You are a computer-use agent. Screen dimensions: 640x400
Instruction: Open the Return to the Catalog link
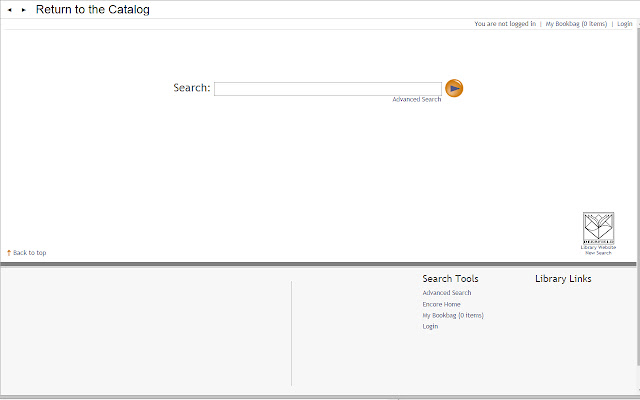(93, 9)
